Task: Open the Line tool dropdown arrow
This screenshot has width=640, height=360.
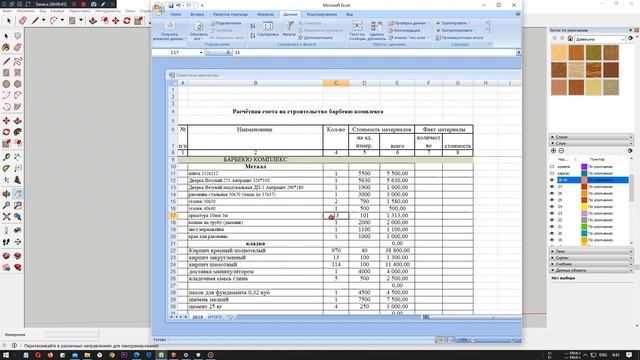Action: pos(43,20)
